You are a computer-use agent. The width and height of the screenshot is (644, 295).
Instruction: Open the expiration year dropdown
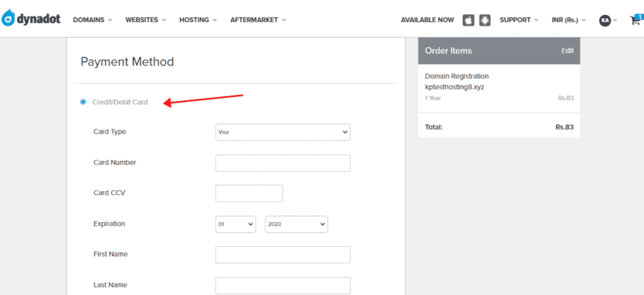296,225
